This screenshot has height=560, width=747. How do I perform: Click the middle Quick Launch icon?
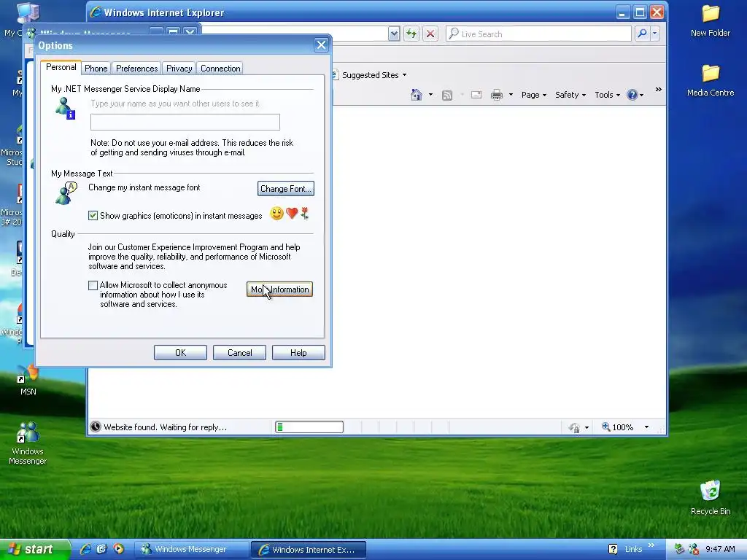[x=102, y=549]
